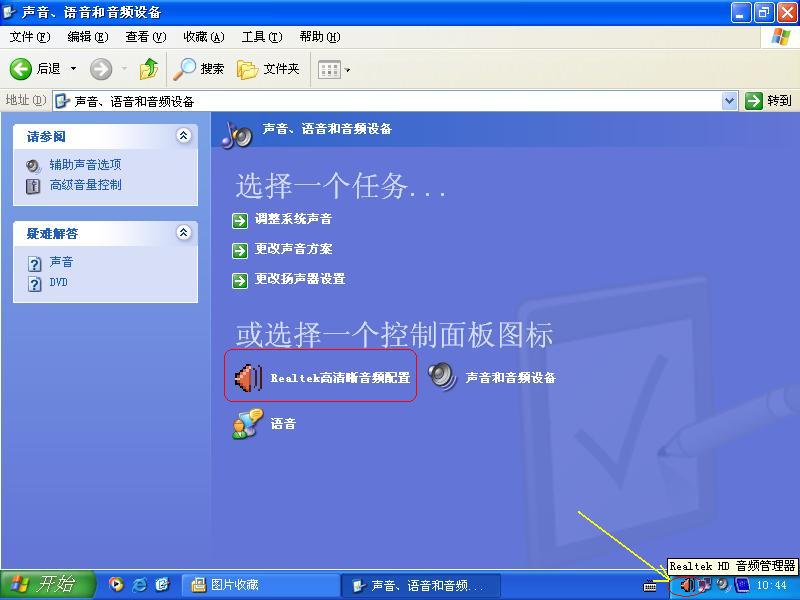This screenshot has height=600, width=800.
Task: Click the tray volume speaker icon
Action: coord(722,584)
